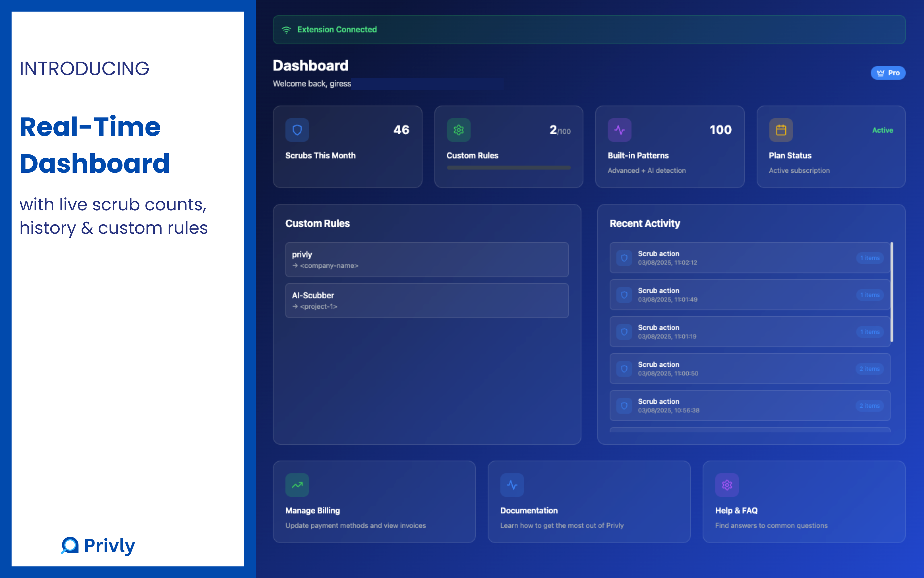Click the 1 items badge for 11:02:12
The width and height of the screenshot is (924, 578).
click(870, 258)
